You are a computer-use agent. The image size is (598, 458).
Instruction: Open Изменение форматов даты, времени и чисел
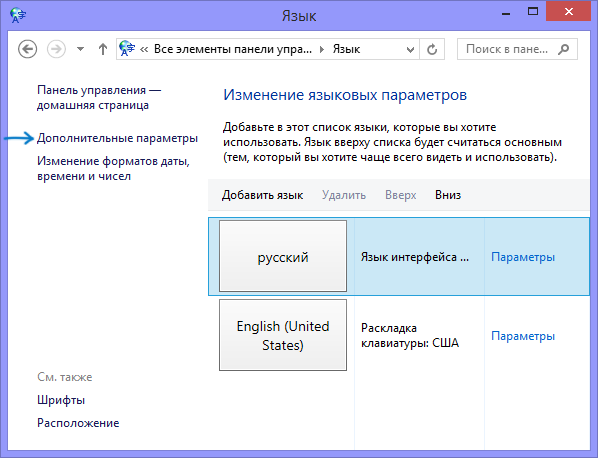(x=113, y=169)
